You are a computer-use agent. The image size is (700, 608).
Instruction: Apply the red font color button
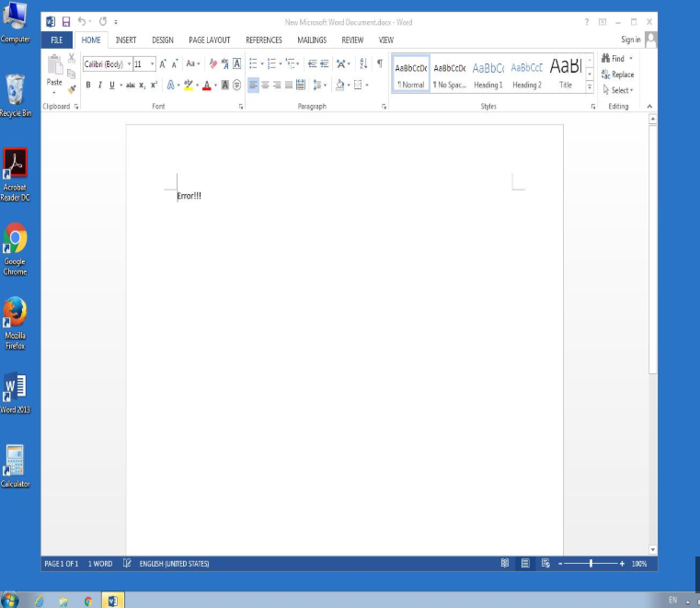click(207, 85)
